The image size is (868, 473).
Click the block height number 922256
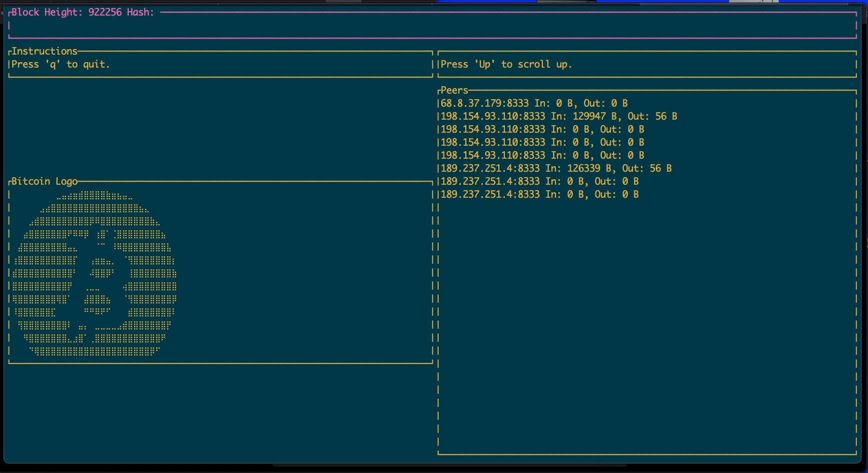tap(105, 12)
